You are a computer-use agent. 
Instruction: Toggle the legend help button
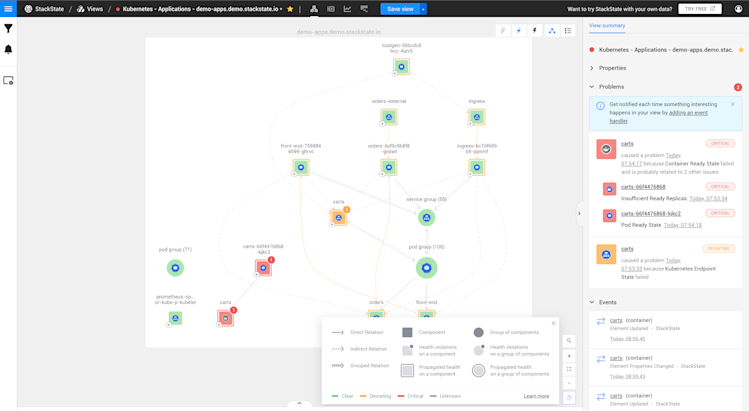pyautogui.click(x=569, y=397)
